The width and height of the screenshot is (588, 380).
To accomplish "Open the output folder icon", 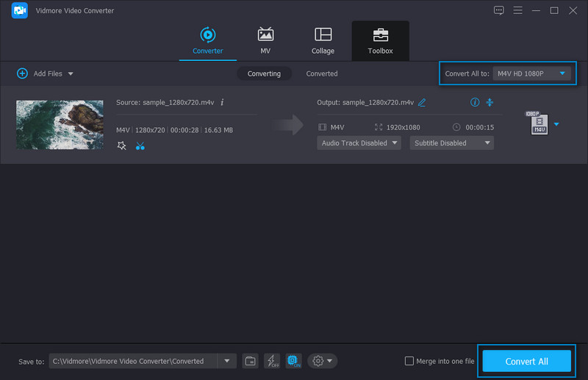I will coord(251,361).
